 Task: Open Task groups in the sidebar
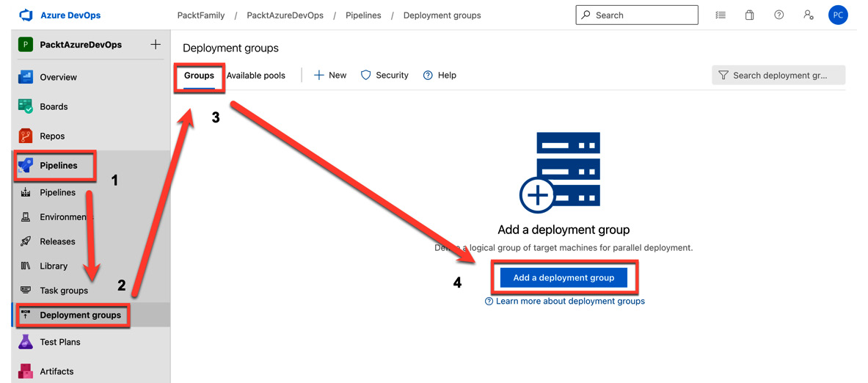point(64,290)
